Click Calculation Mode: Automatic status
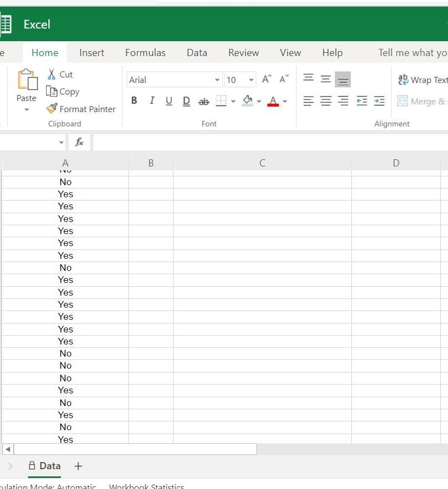 48,486
